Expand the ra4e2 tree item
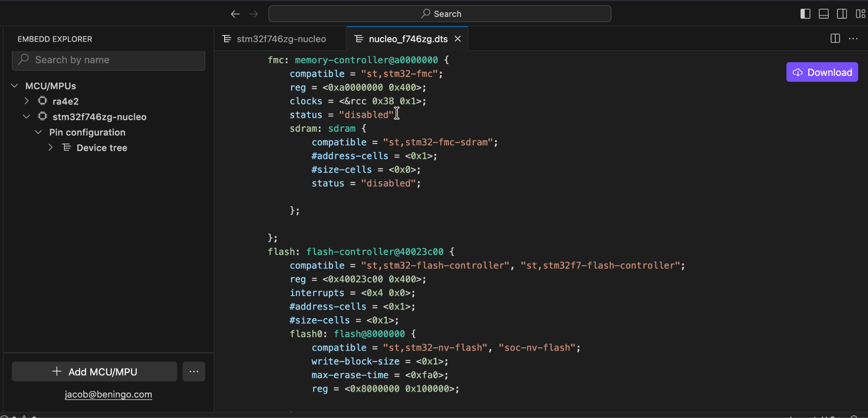Viewport: 868px width, 418px height. (26, 101)
